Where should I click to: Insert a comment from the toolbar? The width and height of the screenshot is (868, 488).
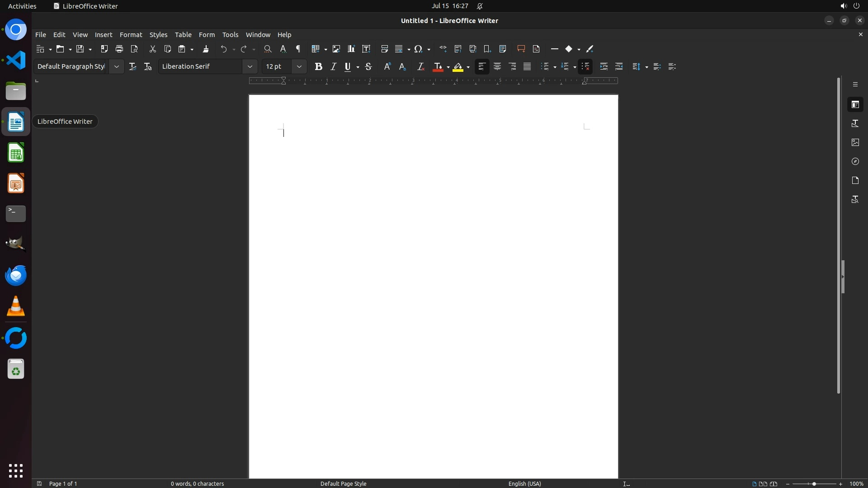(x=521, y=49)
